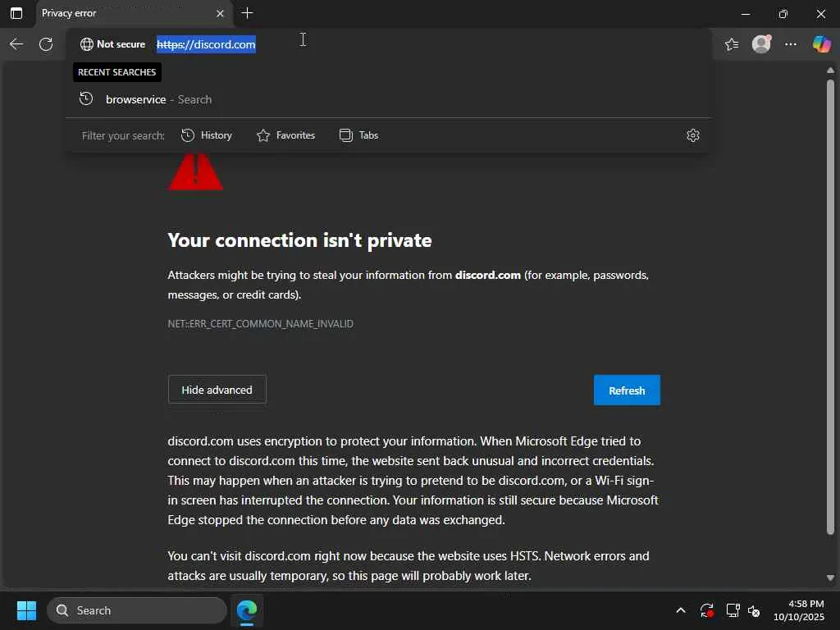840x630 pixels.
Task: Open the Windows Start menu
Action: 26,610
